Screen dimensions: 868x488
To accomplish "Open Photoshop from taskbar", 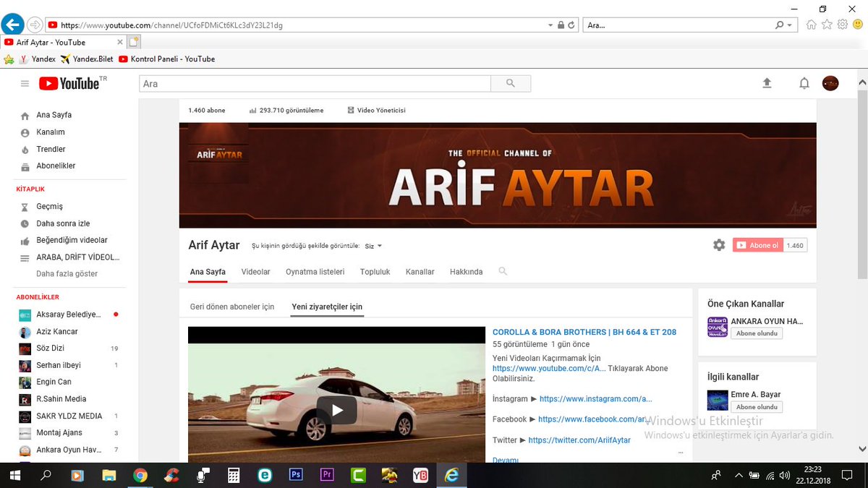I will coord(296,475).
